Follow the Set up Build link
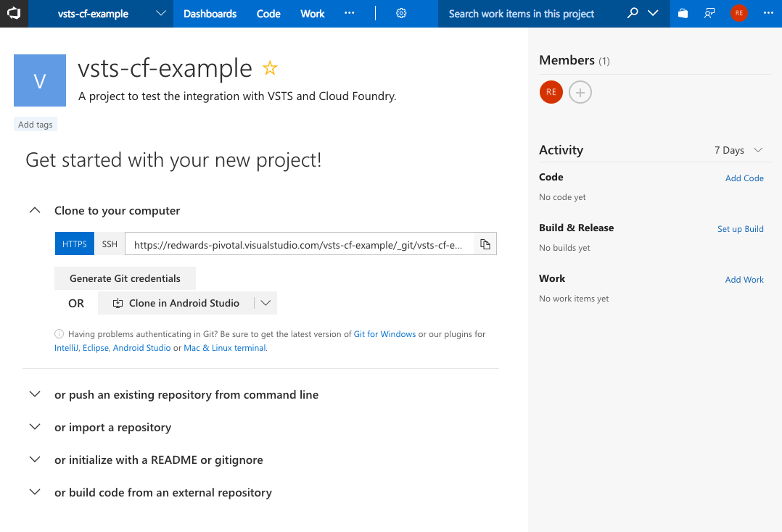The width and height of the screenshot is (782, 532). point(740,229)
